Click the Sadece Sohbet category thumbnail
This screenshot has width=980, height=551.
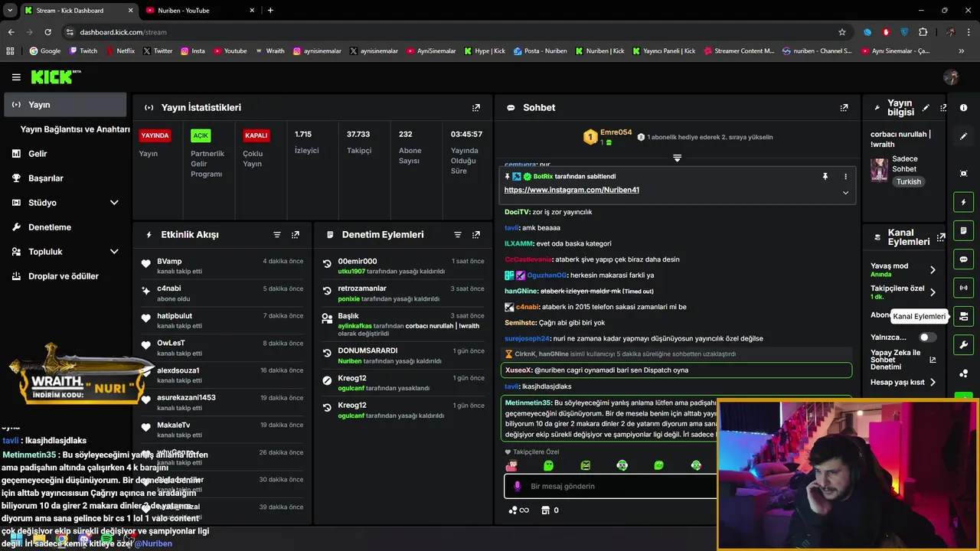click(x=879, y=169)
